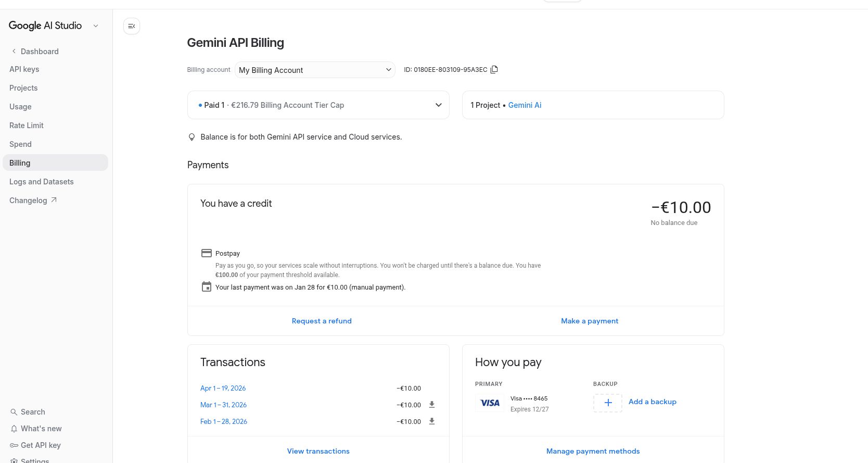Viewport: 868px width, 463px height.
Task: Go to API keys in the sidebar
Action: (x=24, y=69)
